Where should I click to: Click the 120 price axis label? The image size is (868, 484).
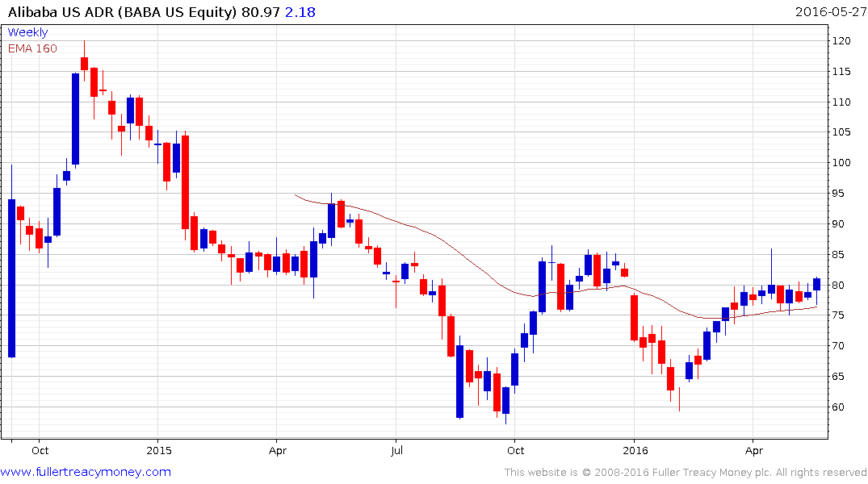(841, 41)
